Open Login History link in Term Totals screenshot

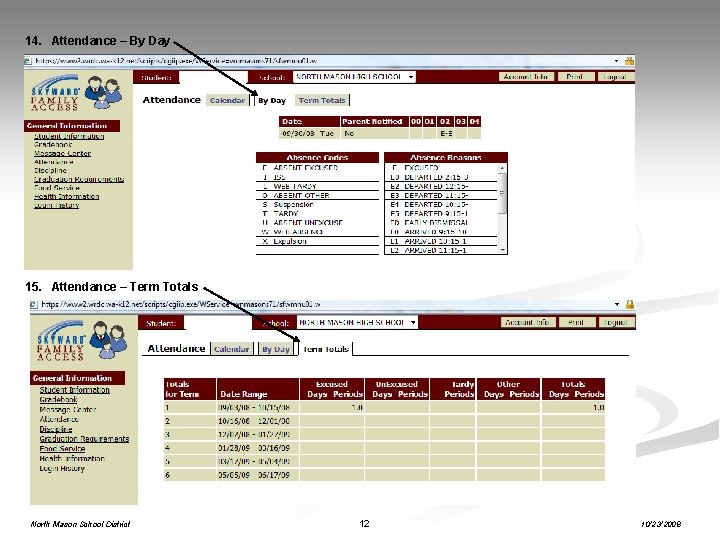pyautogui.click(x=62, y=468)
